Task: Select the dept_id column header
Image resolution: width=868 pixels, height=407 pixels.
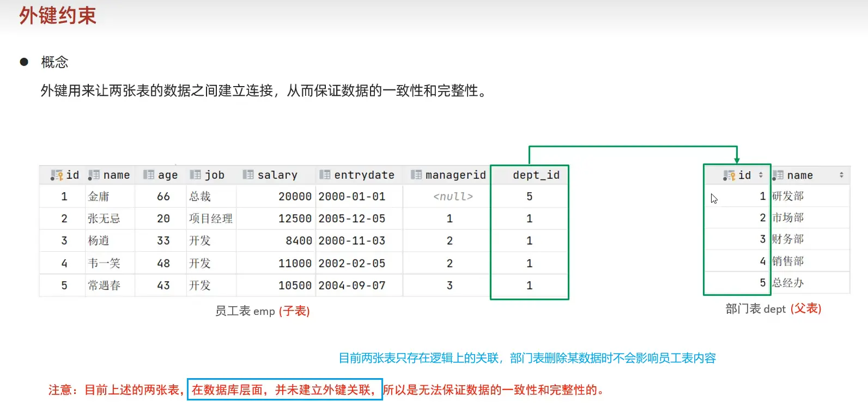Action: [x=536, y=175]
